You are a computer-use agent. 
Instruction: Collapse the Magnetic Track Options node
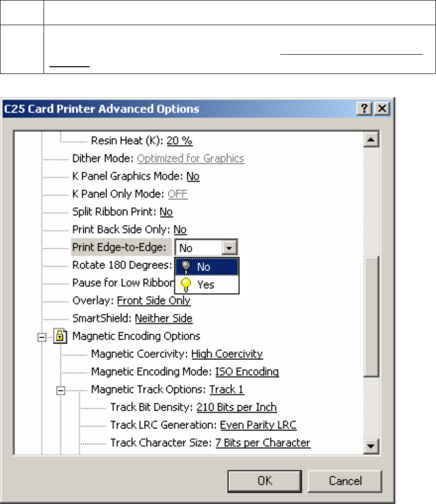[x=60, y=390]
